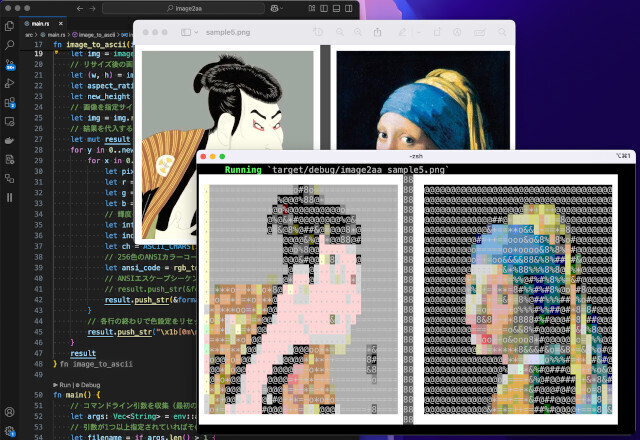This screenshot has height=440, width=640.
Task: Open Run and Debug view
Action: pos(10,84)
